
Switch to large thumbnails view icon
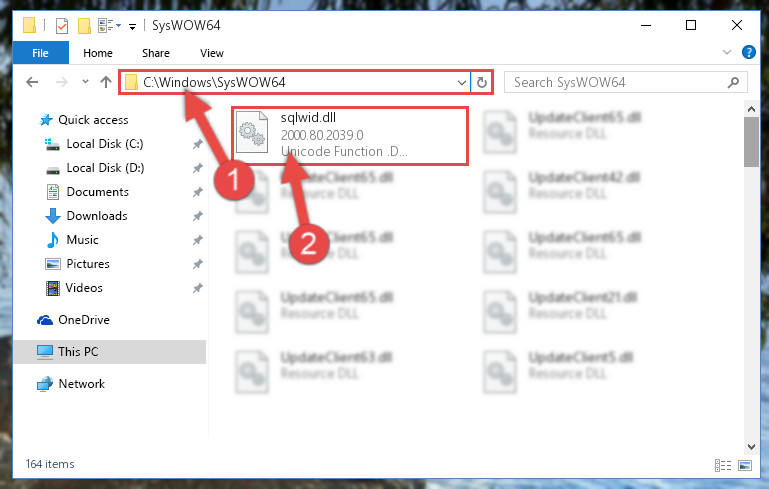click(744, 465)
